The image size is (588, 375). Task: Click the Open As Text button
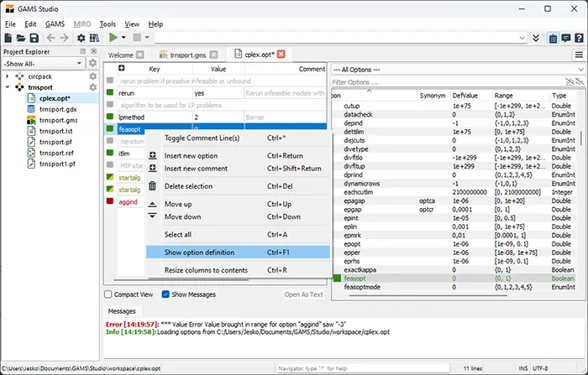[303, 294]
